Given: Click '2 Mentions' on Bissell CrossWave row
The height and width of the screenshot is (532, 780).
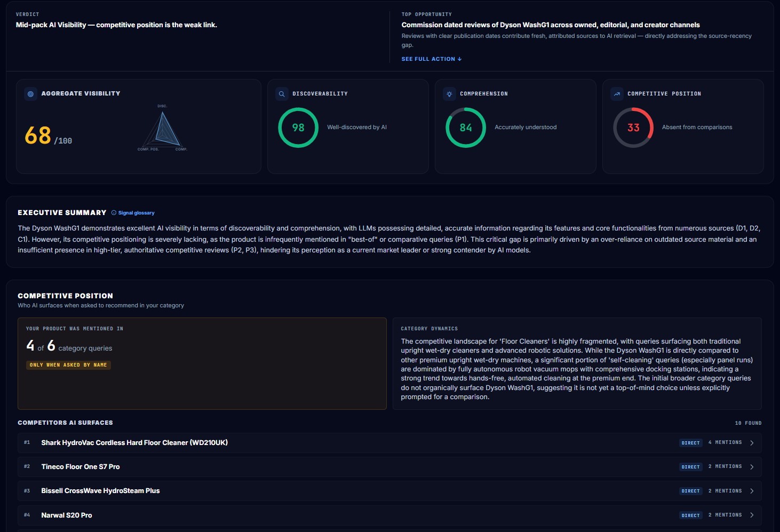Looking at the screenshot, I should pos(725,491).
